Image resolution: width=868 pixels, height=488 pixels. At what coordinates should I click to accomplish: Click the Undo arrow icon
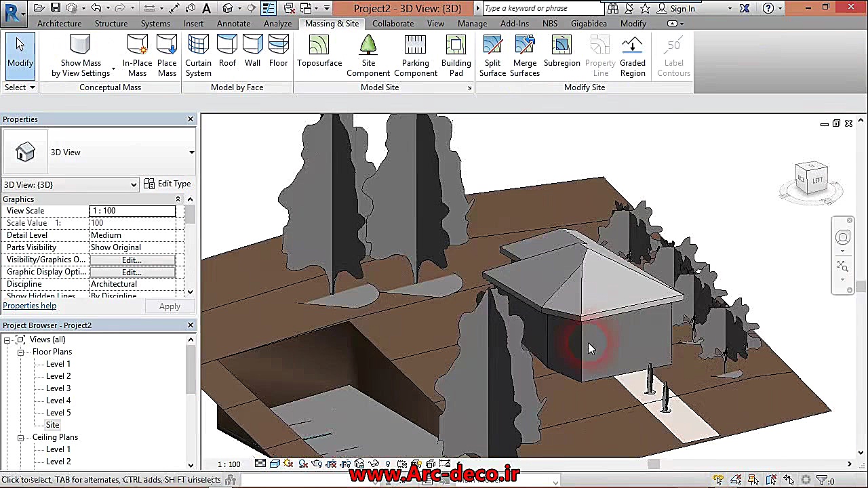pos(96,8)
